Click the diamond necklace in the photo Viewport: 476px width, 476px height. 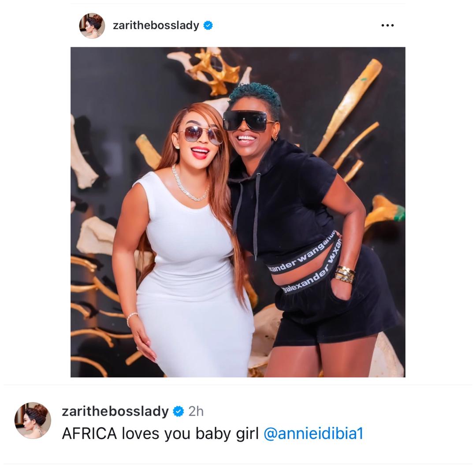pyautogui.click(x=189, y=184)
